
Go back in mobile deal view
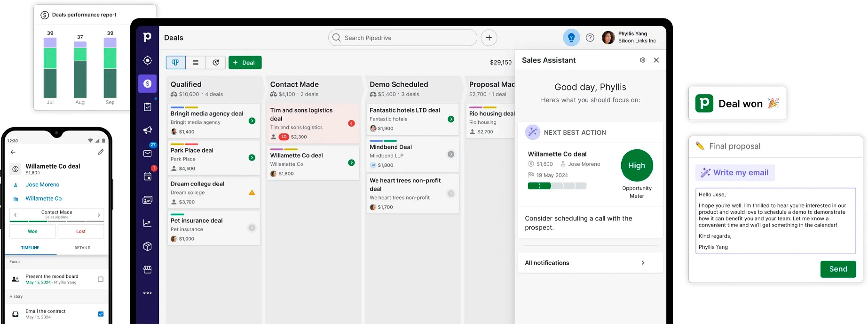[x=13, y=152]
